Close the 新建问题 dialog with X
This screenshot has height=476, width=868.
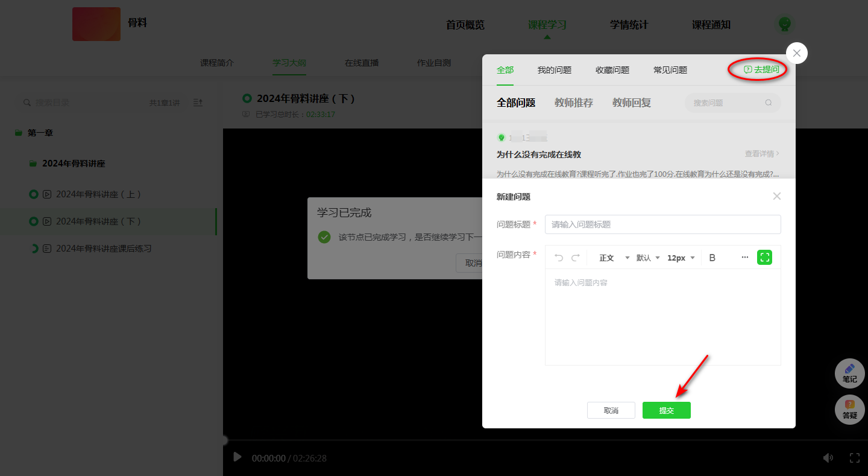[x=776, y=196]
